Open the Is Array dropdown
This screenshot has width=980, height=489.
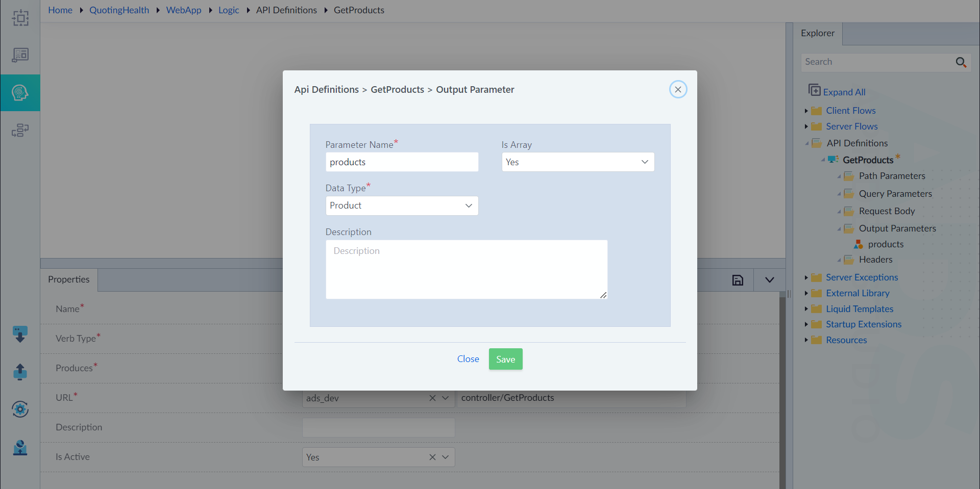click(x=578, y=162)
